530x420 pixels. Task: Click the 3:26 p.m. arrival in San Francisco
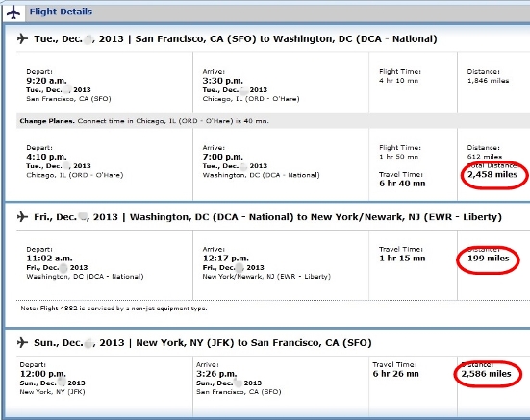216,374
